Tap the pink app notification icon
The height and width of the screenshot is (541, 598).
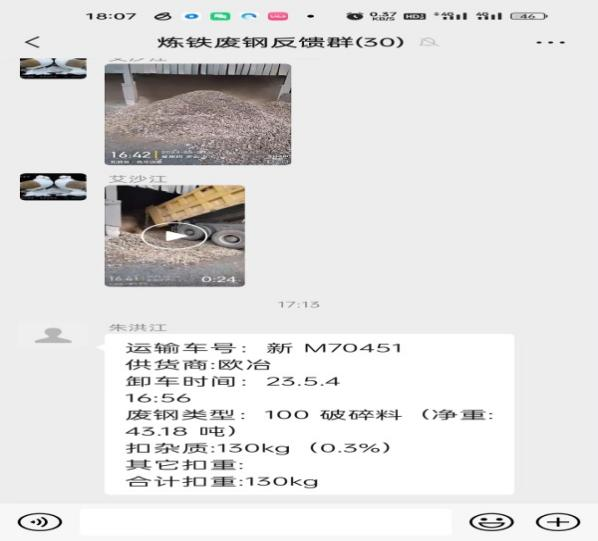pyautogui.click(x=278, y=16)
